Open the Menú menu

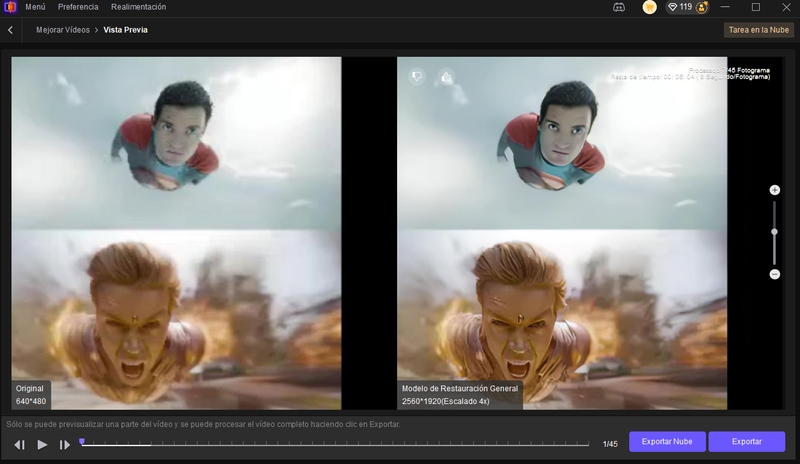[35, 7]
